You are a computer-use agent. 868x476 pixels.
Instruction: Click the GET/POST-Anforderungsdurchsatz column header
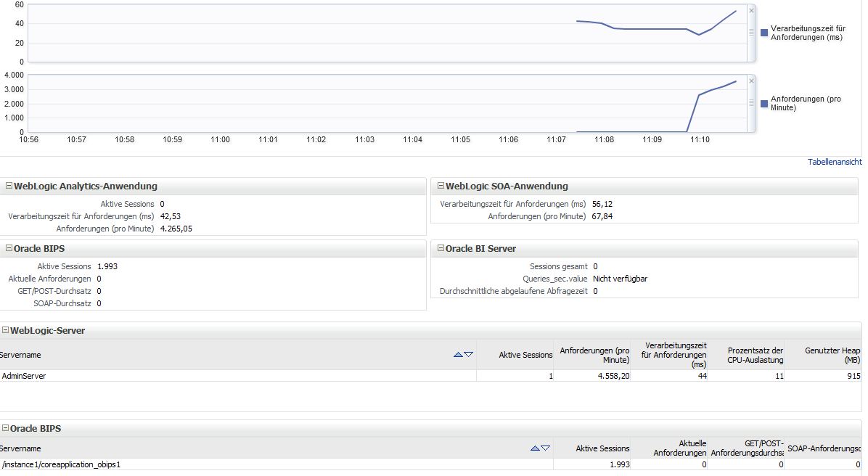click(747, 448)
